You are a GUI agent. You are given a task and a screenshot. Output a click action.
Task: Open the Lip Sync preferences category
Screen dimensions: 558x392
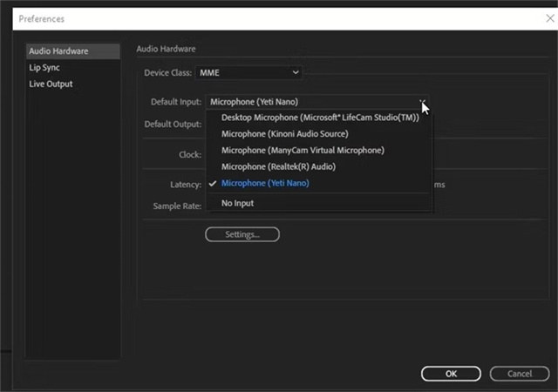coord(44,68)
